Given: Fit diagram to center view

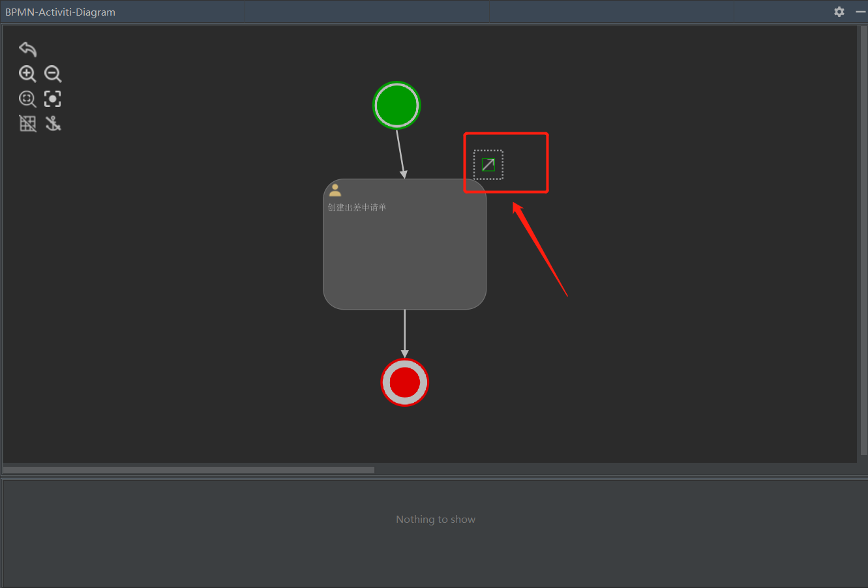Looking at the screenshot, I should (x=53, y=99).
